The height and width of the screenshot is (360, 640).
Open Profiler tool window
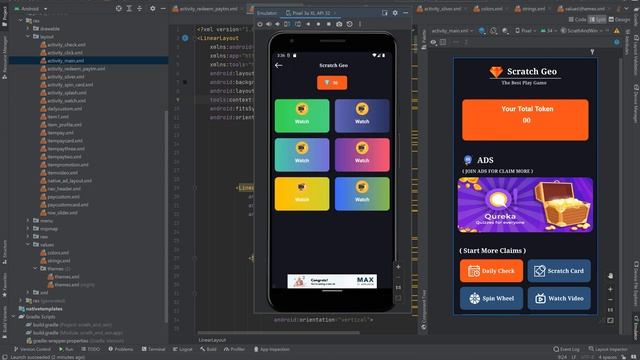tap(234, 349)
